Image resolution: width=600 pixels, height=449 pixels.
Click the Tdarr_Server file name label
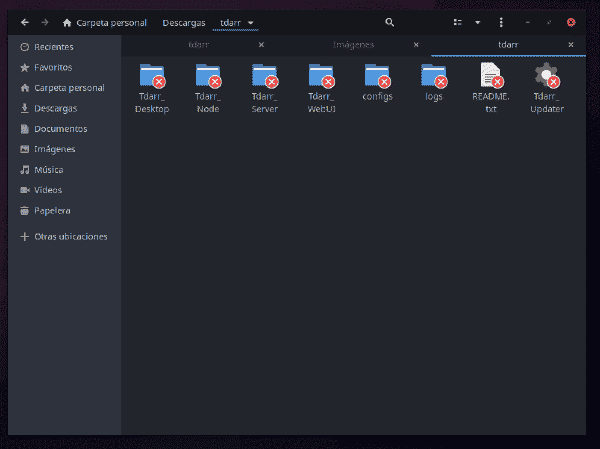coord(264,103)
